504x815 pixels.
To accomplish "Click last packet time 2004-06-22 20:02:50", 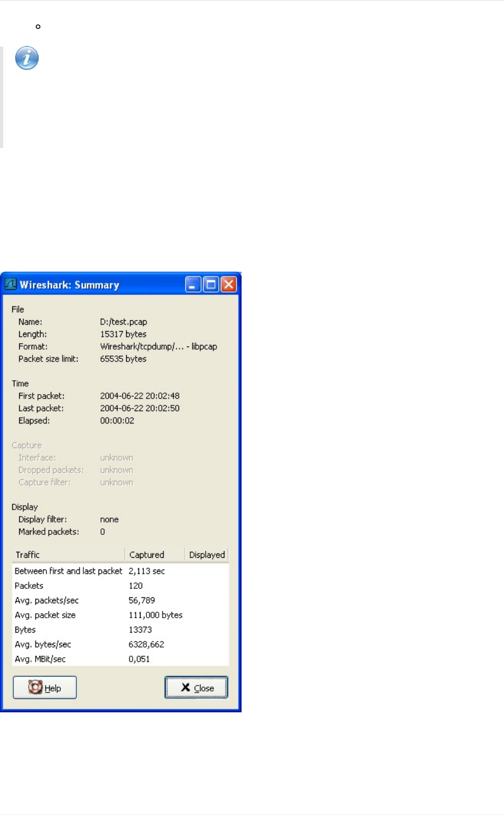I will [x=140, y=408].
